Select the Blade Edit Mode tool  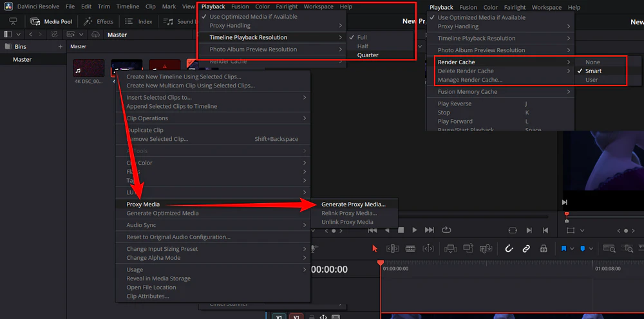click(428, 248)
